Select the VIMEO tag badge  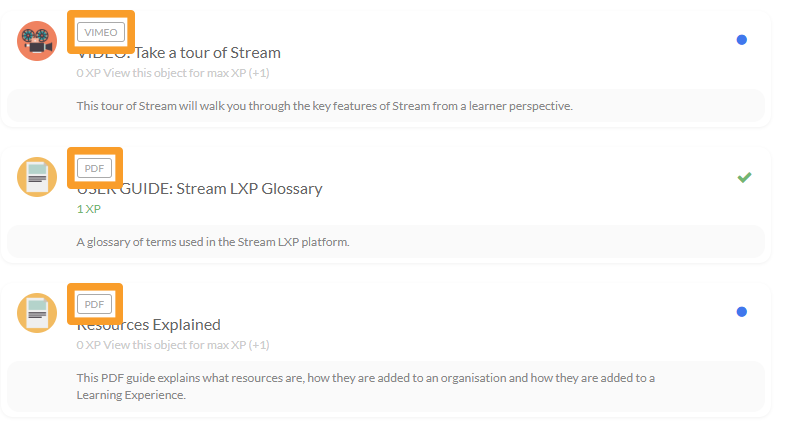click(x=100, y=33)
